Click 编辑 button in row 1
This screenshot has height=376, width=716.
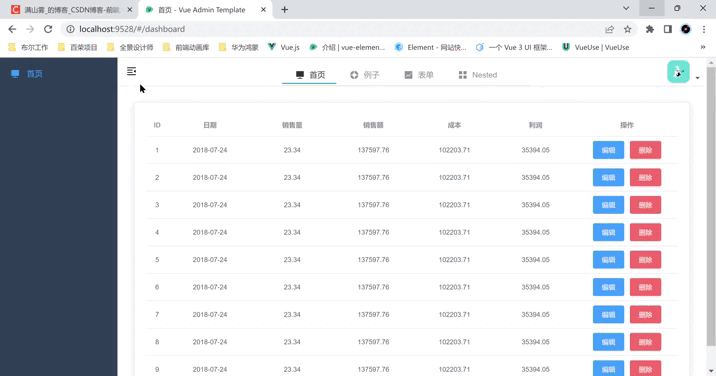(608, 150)
